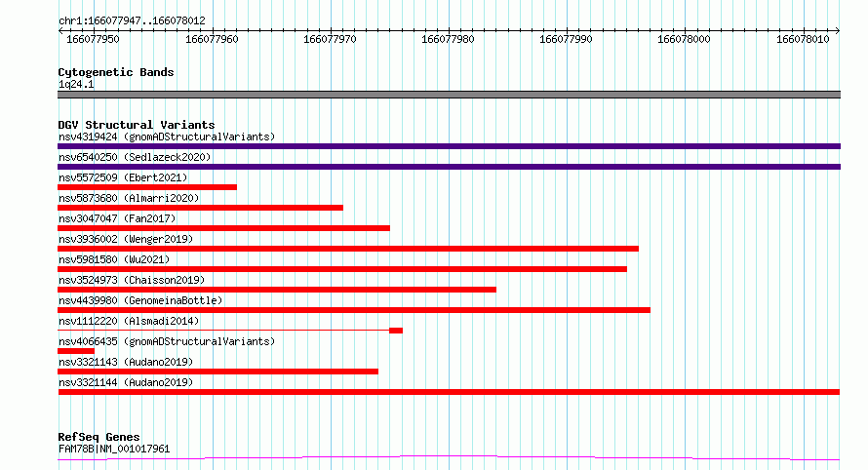The width and height of the screenshot is (868, 470).
Task: Open nsv4319424 gnomADStructuralVariants label
Action: click(167, 137)
